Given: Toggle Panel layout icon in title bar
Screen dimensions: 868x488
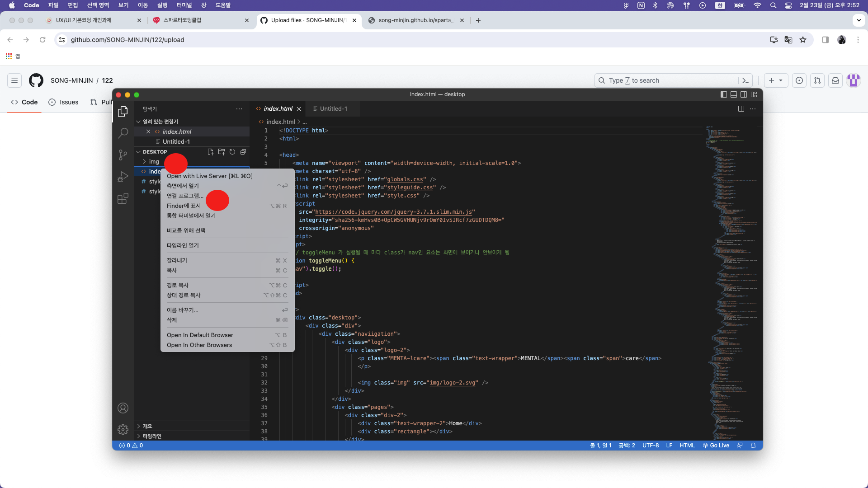Looking at the screenshot, I should (734, 94).
